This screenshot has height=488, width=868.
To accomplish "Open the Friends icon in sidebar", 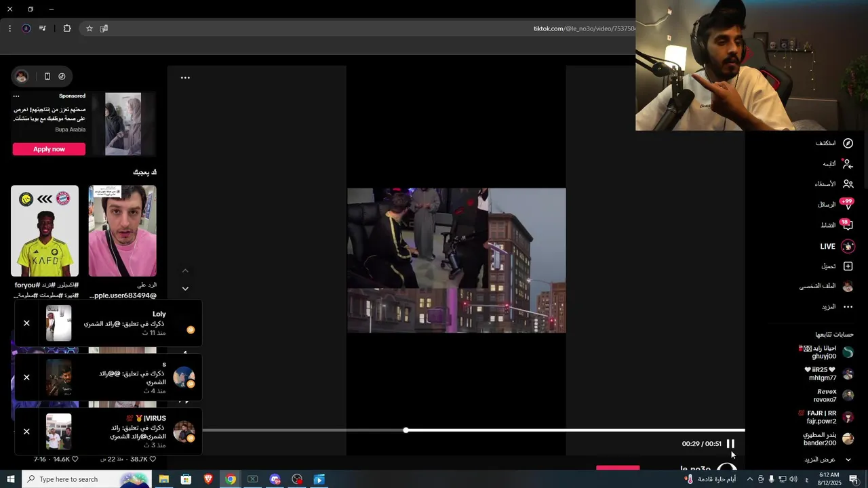I will click(x=848, y=184).
